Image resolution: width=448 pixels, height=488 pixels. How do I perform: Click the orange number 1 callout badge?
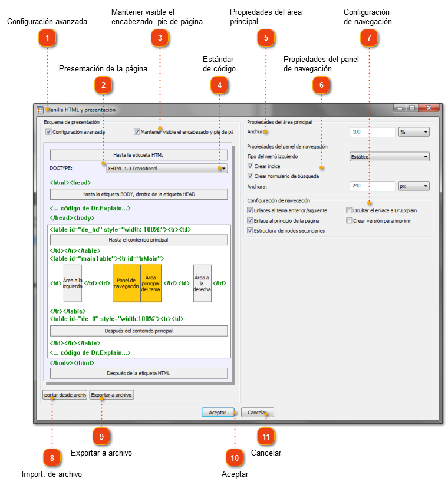tap(47, 38)
